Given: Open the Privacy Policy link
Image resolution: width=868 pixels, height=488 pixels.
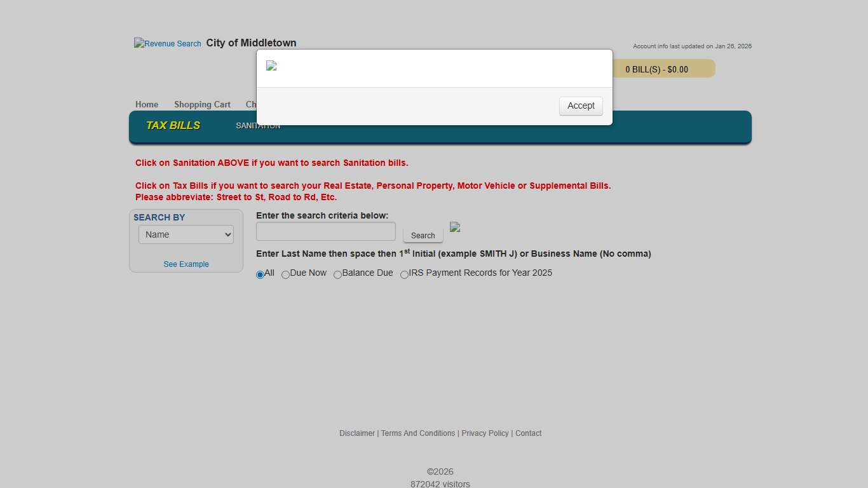Looking at the screenshot, I should 485,433.
